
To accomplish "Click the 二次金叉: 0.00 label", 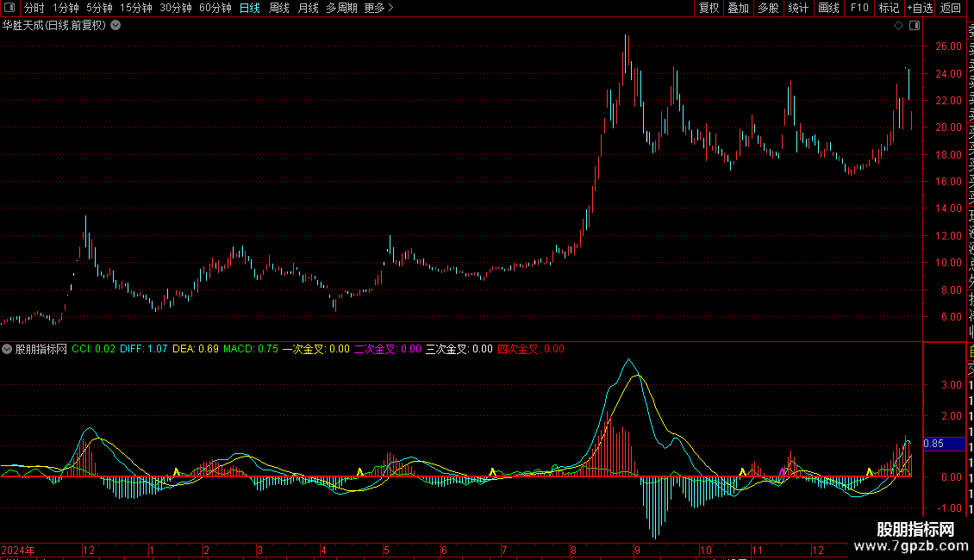I will (388, 349).
